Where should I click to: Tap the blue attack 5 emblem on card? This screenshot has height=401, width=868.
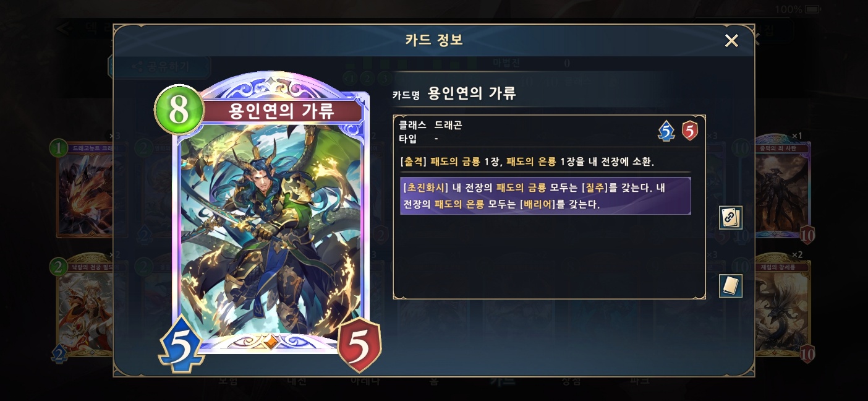click(x=182, y=344)
